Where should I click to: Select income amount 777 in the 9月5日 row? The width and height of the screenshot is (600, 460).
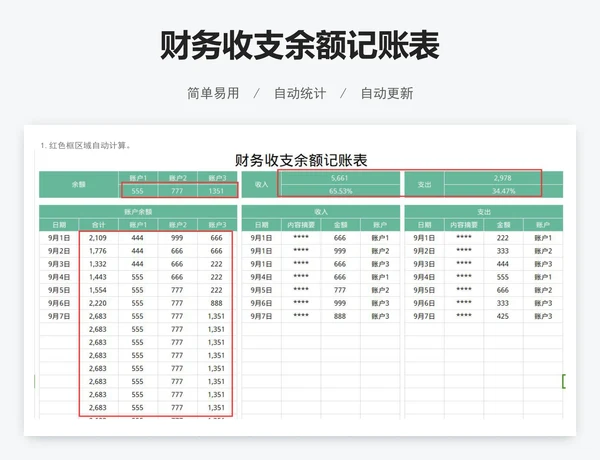pyautogui.click(x=340, y=290)
